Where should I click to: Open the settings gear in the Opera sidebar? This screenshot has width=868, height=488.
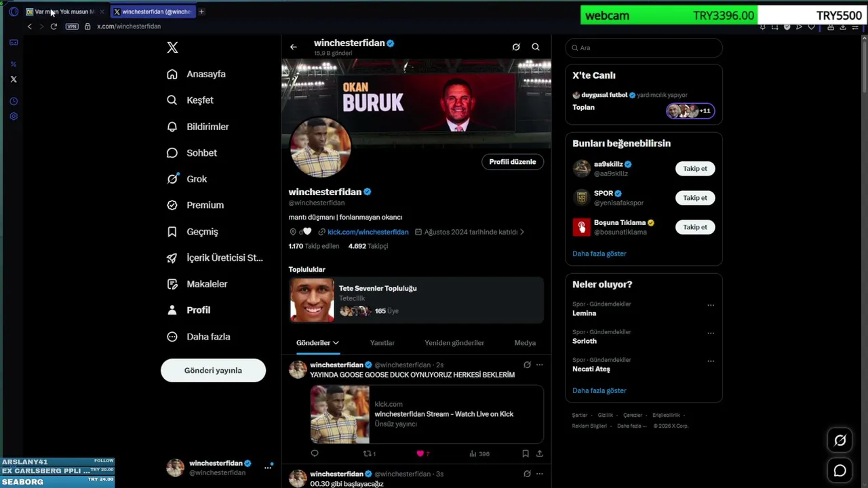(14, 116)
